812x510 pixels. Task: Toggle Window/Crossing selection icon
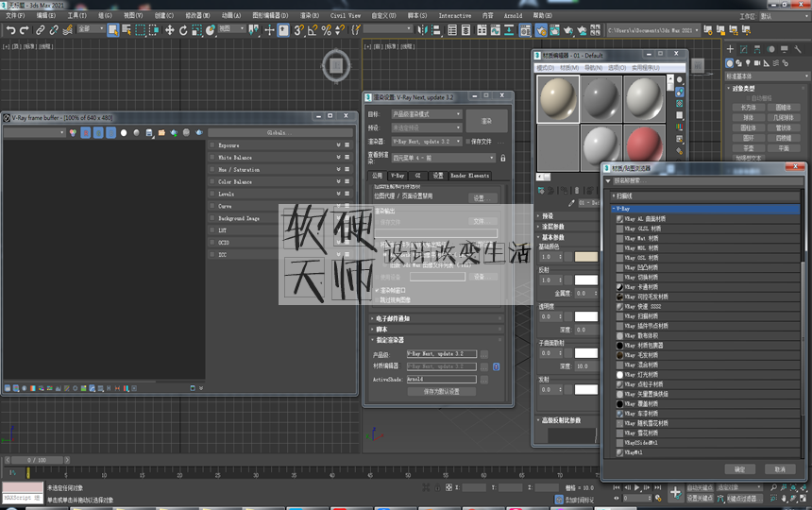154,30
